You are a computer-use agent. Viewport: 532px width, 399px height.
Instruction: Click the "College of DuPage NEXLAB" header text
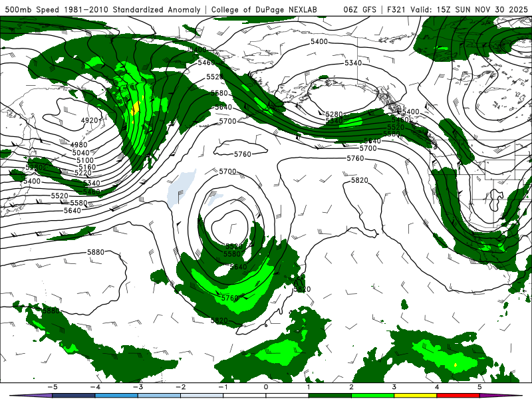point(264,9)
